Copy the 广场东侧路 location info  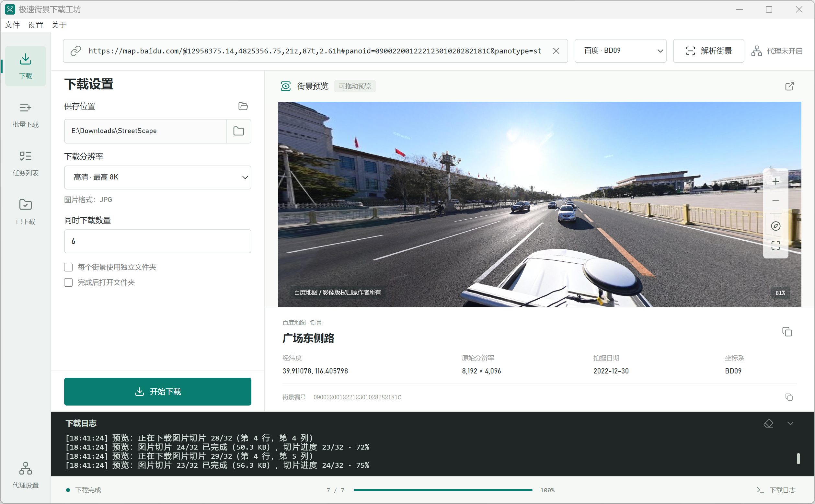click(787, 332)
